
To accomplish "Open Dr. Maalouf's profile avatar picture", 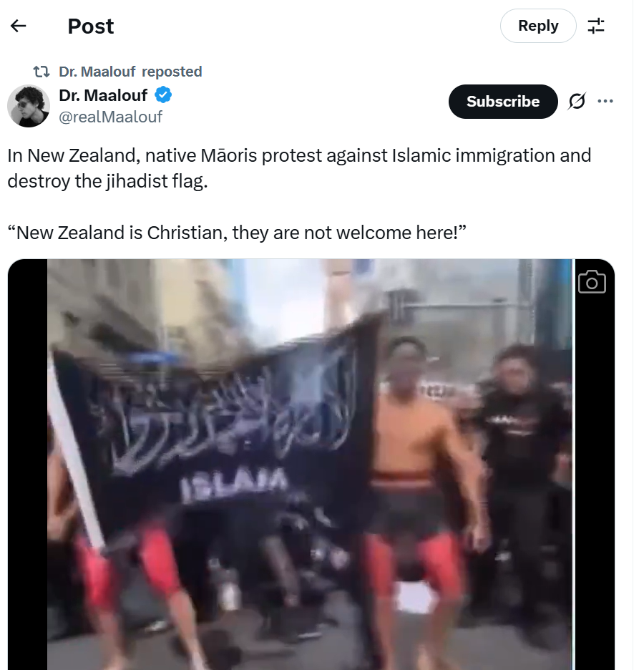I will 29,106.
